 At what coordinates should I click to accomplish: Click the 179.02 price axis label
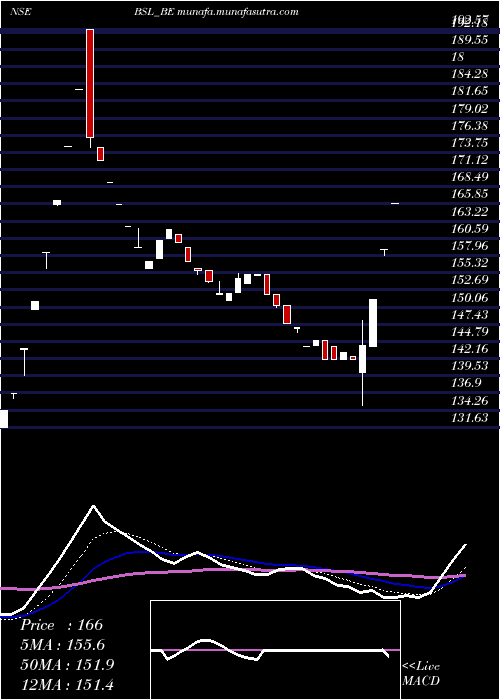tap(469, 108)
